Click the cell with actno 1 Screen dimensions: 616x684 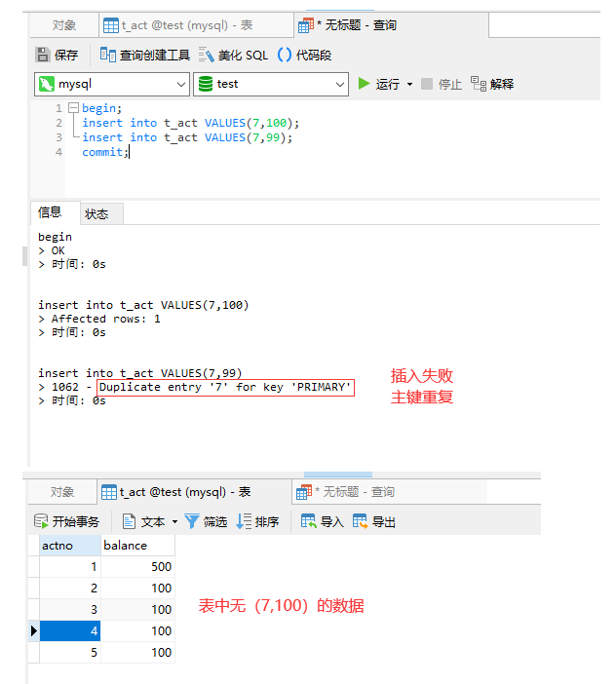coord(70,567)
